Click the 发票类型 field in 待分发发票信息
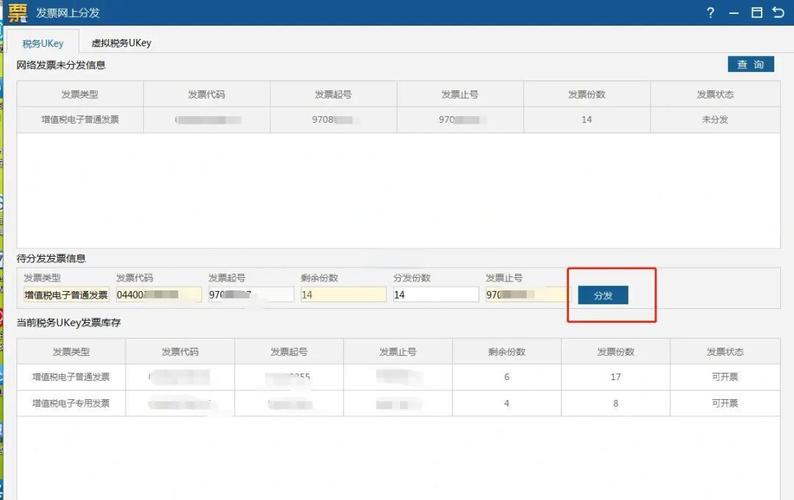794x500 pixels. click(x=66, y=295)
